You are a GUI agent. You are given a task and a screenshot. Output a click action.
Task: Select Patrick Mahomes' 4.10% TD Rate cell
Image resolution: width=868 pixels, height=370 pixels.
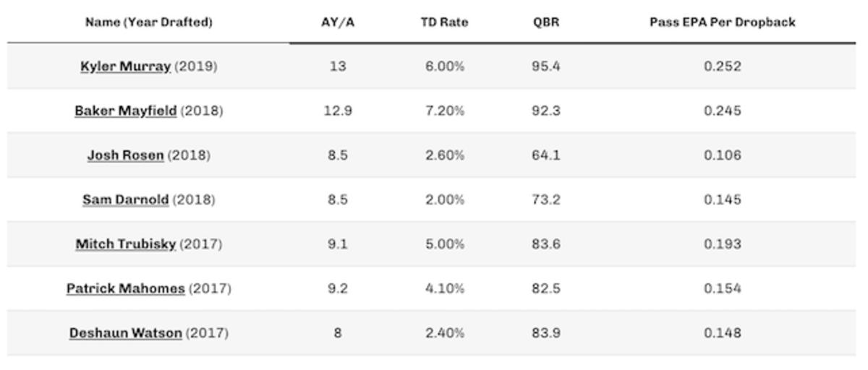(x=444, y=289)
